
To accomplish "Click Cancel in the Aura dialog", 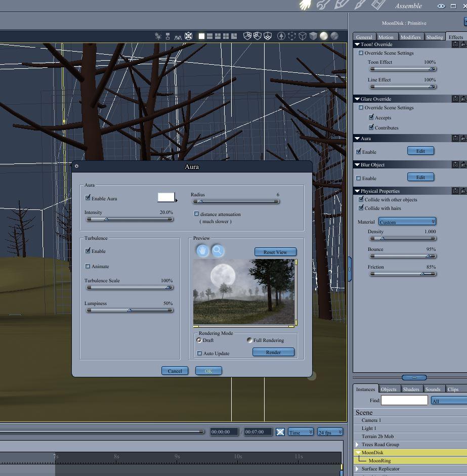I will point(175,371).
